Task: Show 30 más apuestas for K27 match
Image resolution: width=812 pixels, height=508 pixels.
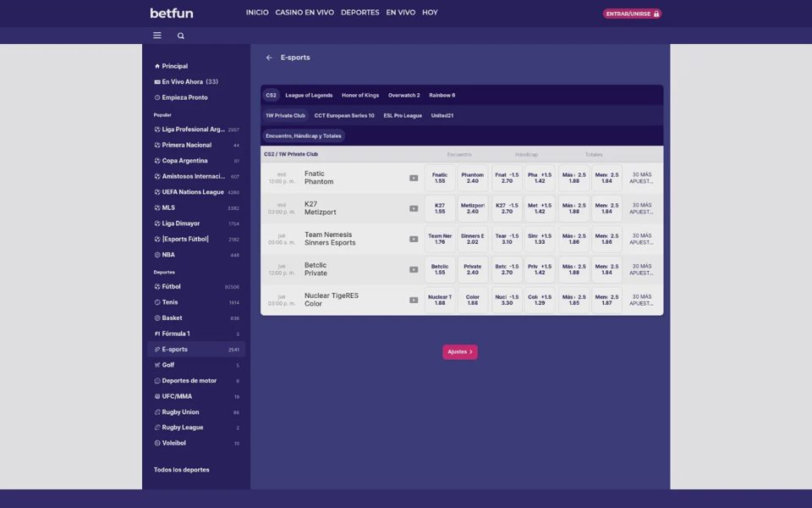Action: (642, 209)
